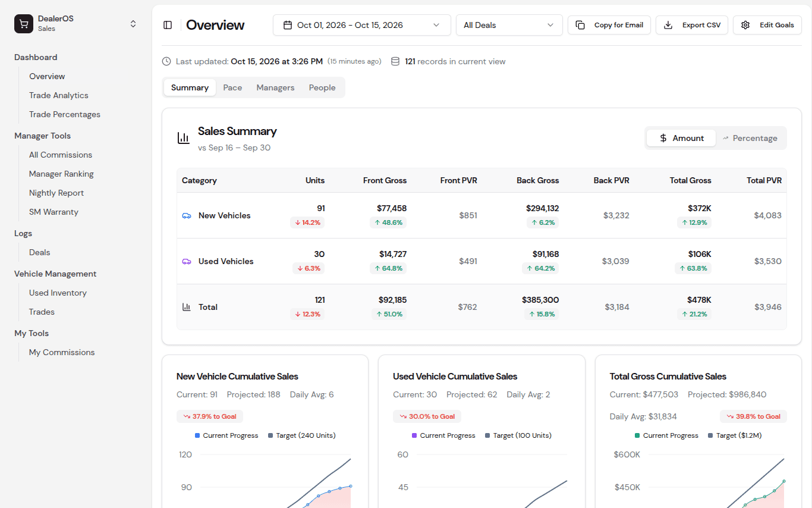The image size is (812, 508).
Task: Click the 37.9% to Goal badge
Action: coord(210,416)
